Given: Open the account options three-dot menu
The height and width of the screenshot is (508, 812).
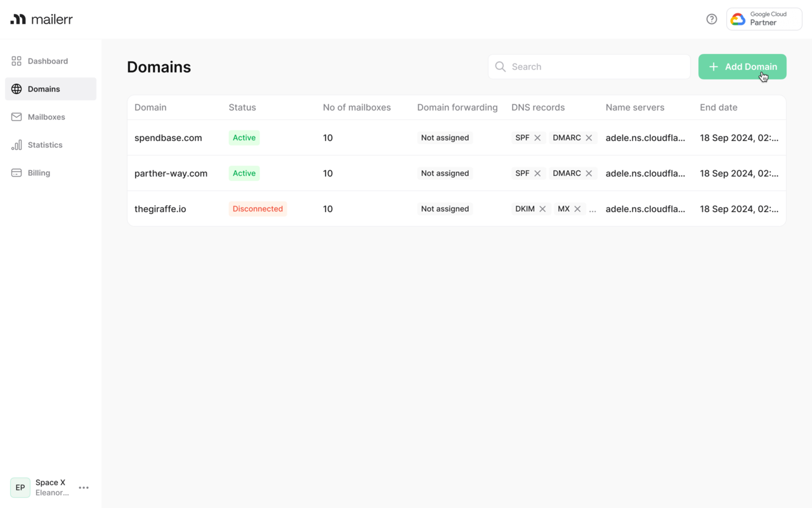Looking at the screenshot, I should point(84,488).
